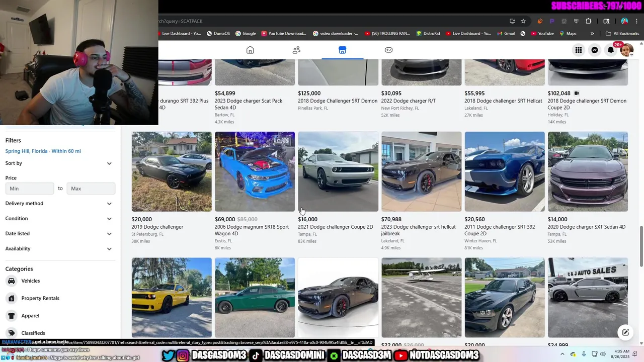Open the 2021 Dodge challenger Coupe photo

coord(338,171)
